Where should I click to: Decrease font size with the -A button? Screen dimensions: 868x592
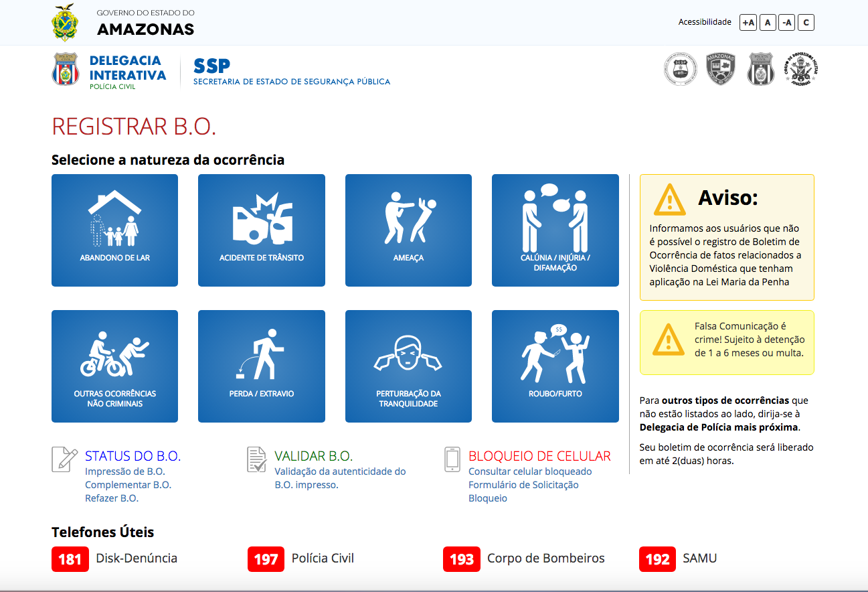pos(786,22)
